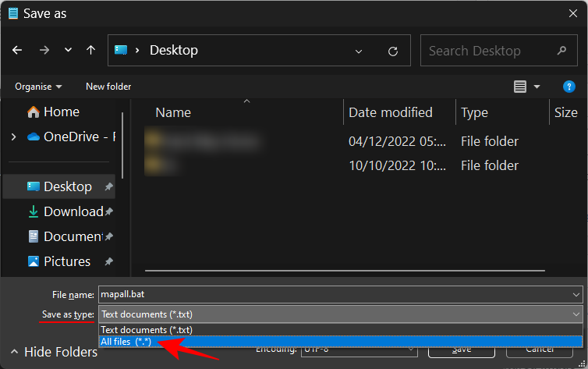Unpin Desktop using its pin icon
Screen dimensions: 588x369
pos(108,186)
